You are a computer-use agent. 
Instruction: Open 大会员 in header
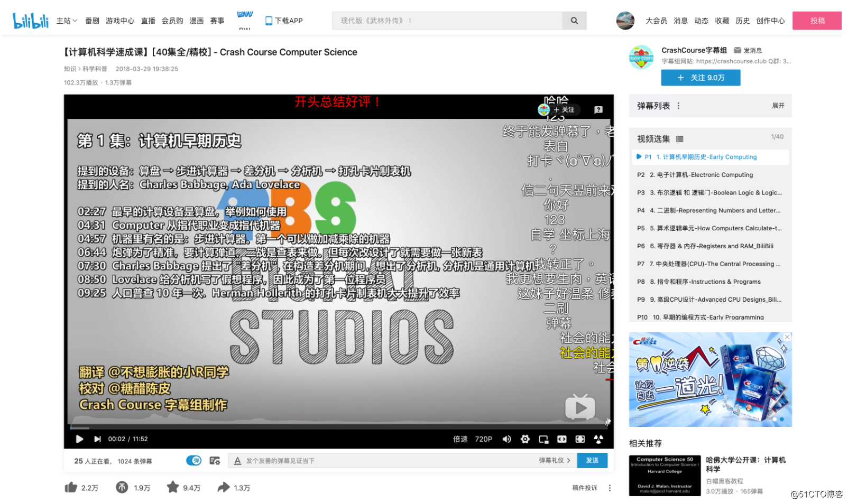point(656,21)
